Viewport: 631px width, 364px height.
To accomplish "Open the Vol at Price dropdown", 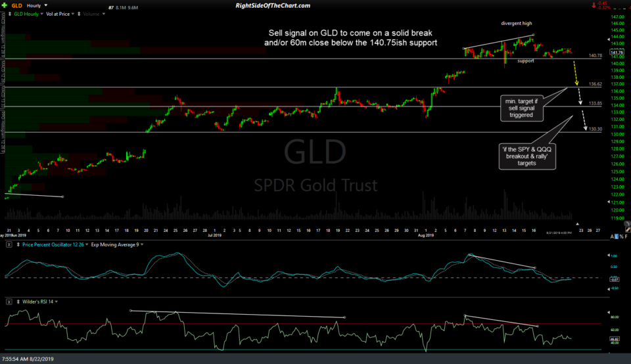I will tap(73, 14).
